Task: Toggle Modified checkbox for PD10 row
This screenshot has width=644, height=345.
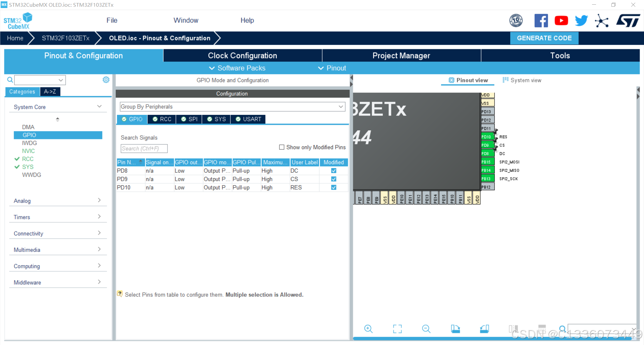Action: point(334,187)
